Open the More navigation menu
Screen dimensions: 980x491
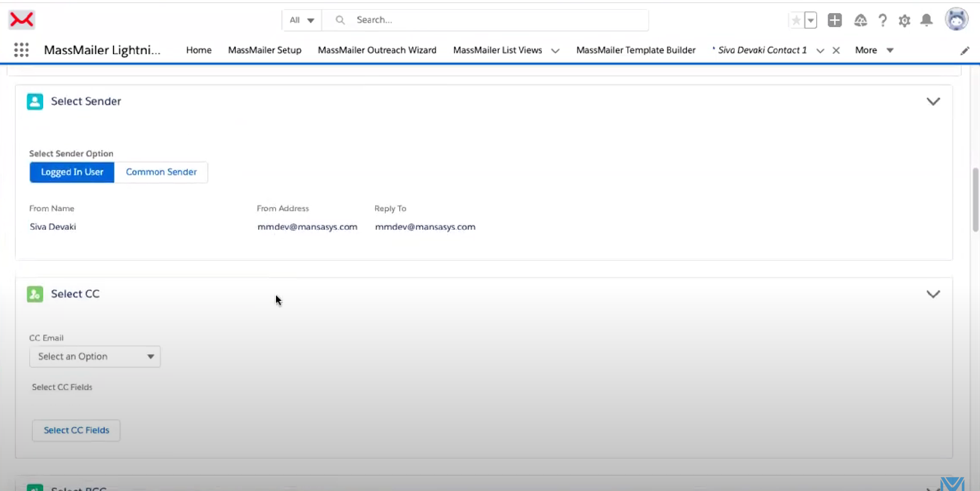pyautogui.click(x=874, y=50)
